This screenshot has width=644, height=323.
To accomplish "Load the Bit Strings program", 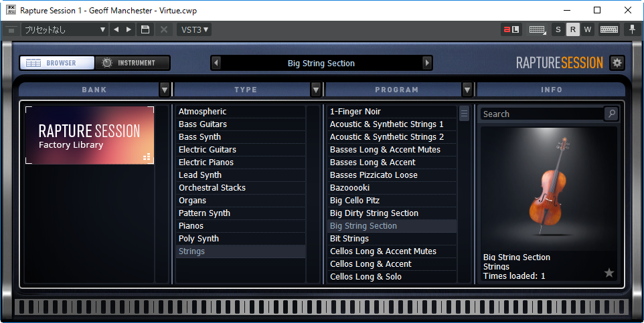I will (392, 239).
